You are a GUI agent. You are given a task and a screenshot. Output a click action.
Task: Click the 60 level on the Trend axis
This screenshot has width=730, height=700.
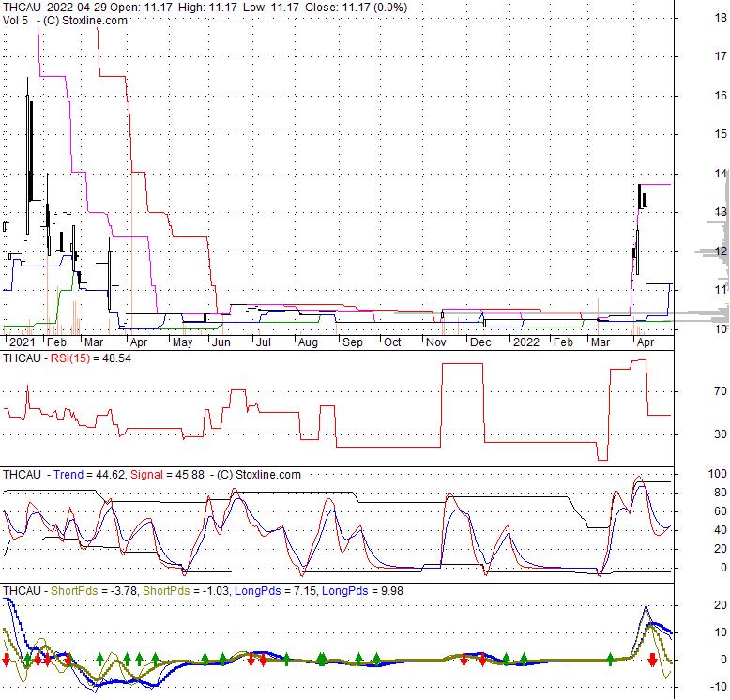click(721, 511)
